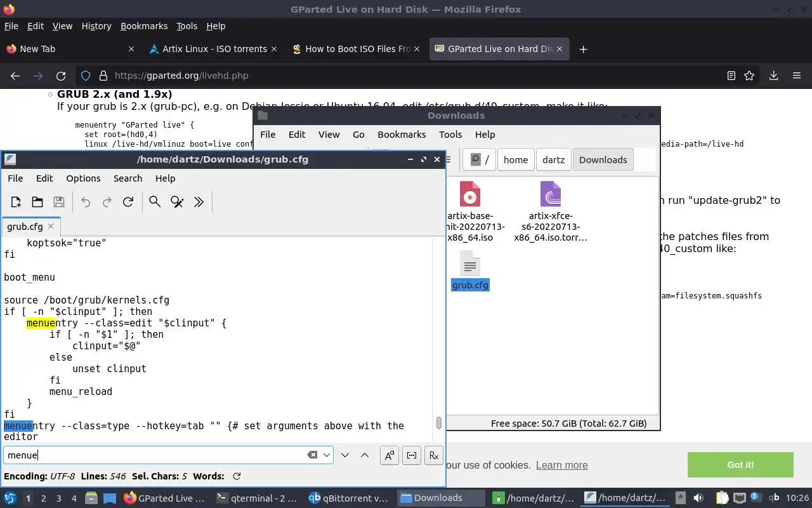
Task: Click the Undo arrow in editor toolbar
Action: click(86, 202)
